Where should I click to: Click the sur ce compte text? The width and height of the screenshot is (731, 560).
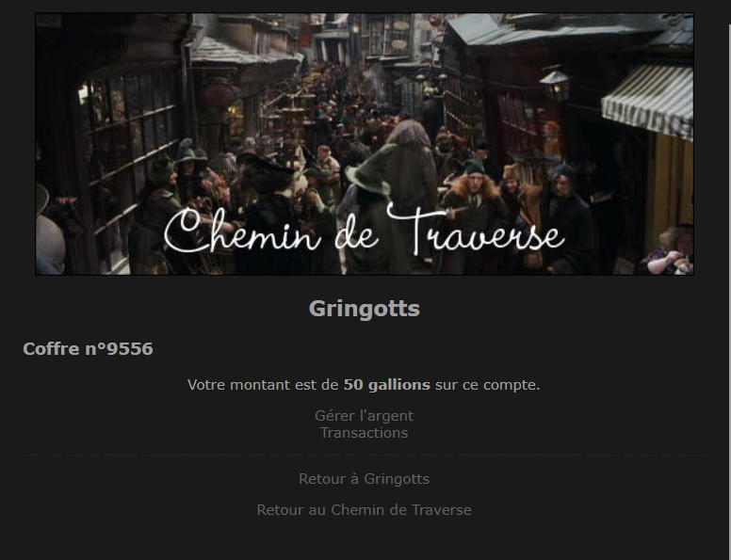click(487, 385)
